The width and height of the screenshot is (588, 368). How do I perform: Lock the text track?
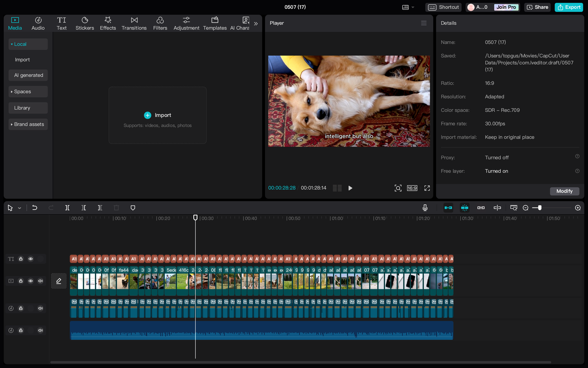(x=21, y=259)
